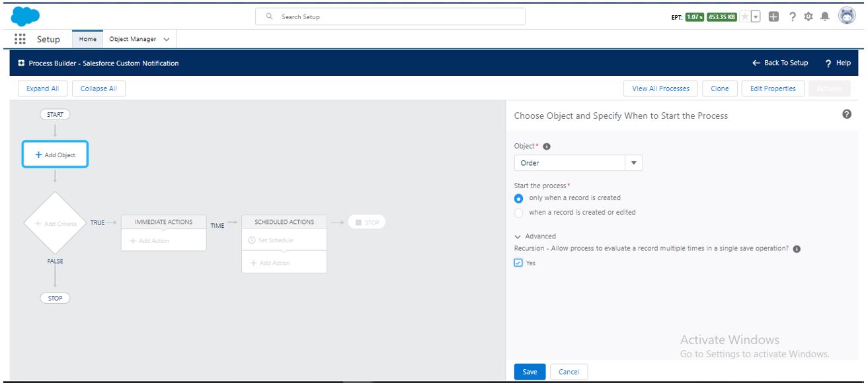Screen dimensions: 868x383
Task: Open the notifications bell
Action: tap(824, 16)
